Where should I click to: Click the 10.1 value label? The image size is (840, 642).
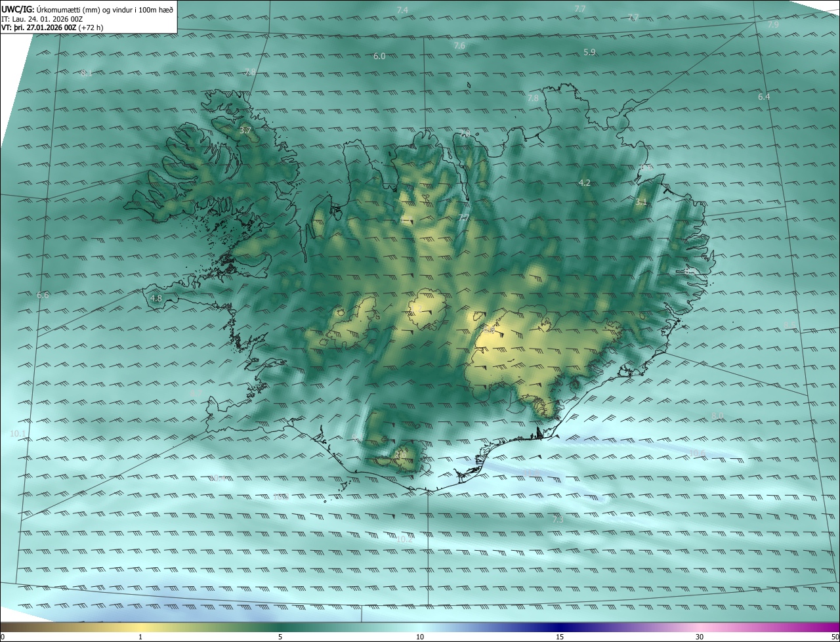18,433
